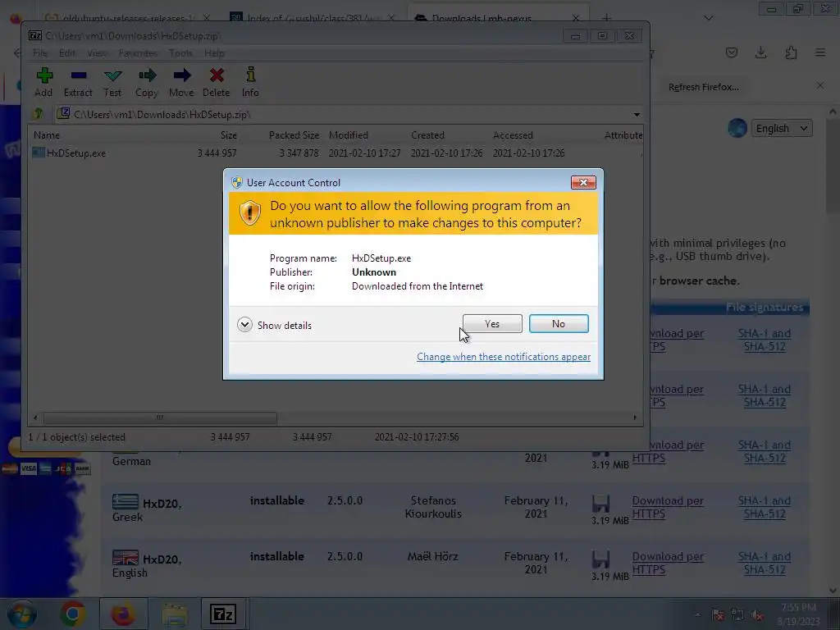The height and width of the screenshot is (630, 840).
Task: Click No in the User Account Control dialog
Action: coord(558,323)
